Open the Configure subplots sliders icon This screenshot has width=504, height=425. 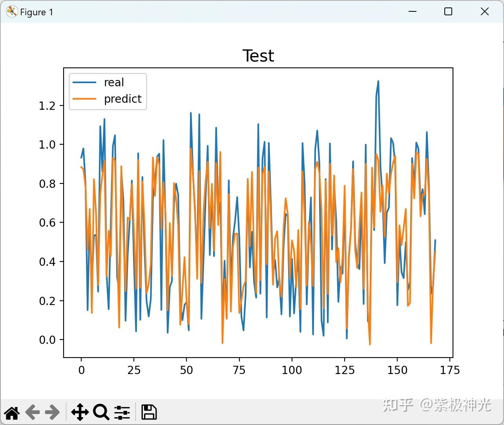point(122,412)
